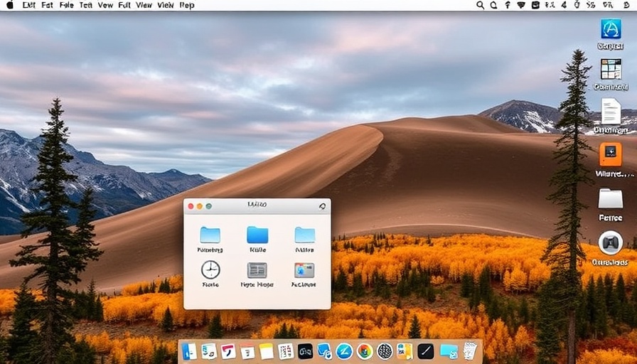637x364 pixels.
Task: Click the Wi-Fi fan status icon
Action: click(x=521, y=5)
